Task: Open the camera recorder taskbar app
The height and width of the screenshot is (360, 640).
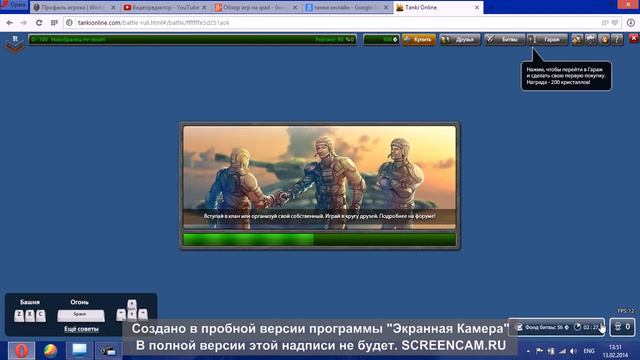Action: (x=108, y=350)
